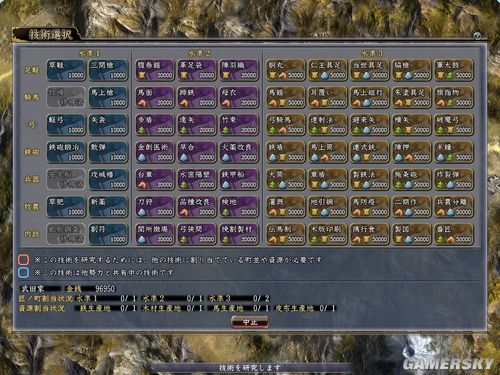Choose the 炸裂弾 technology

pyautogui.click(x=454, y=179)
